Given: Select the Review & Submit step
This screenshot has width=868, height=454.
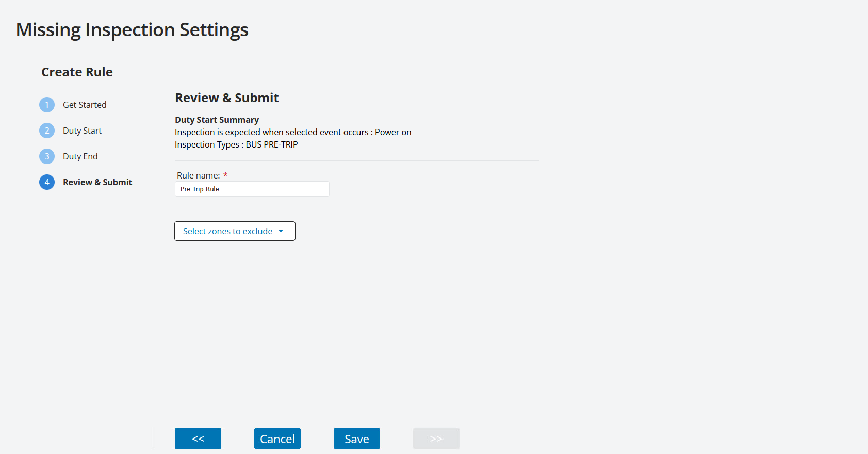Looking at the screenshot, I should pyautogui.click(x=97, y=182).
